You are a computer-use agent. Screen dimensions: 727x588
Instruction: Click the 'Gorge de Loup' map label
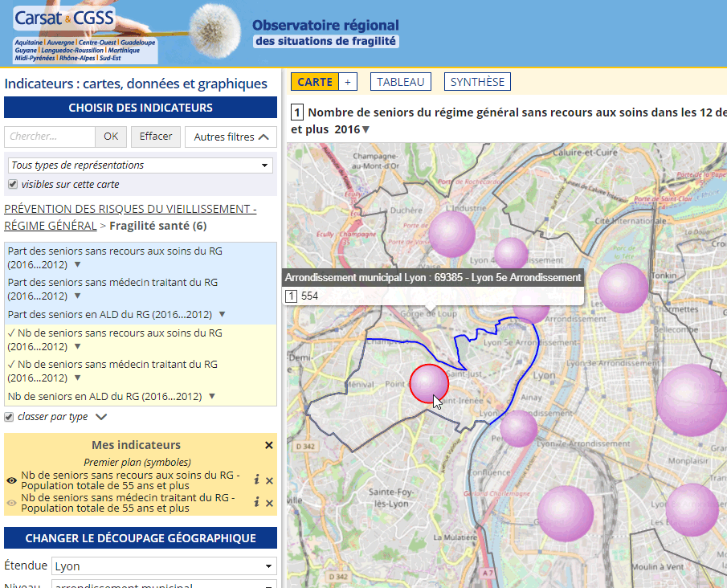[x=429, y=313]
